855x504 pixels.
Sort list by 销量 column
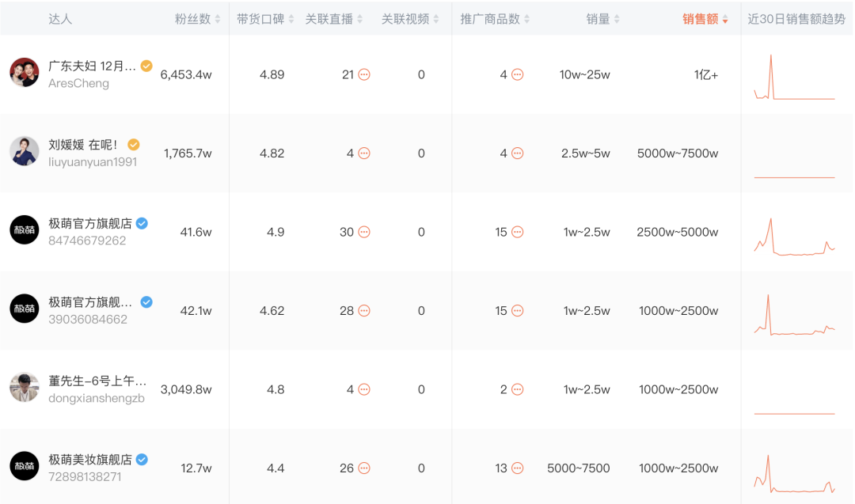pyautogui.click(x=603, y=19)
